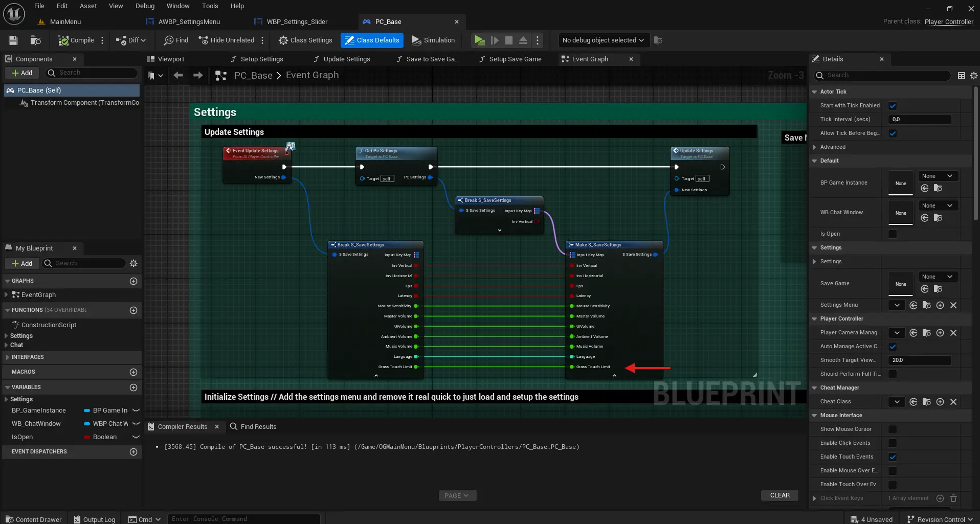
Task: Open the Setup Save Game tab
Action: (515, 59)
